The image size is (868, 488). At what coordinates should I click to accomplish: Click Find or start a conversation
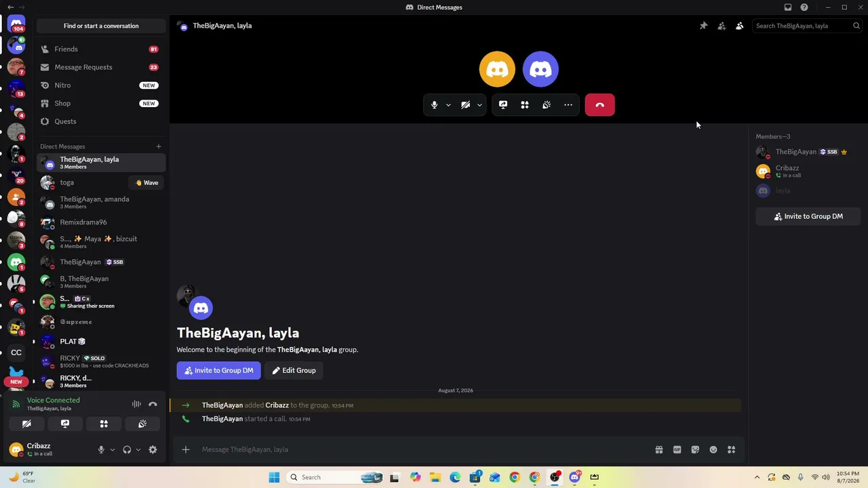click(x=101, y=26)
